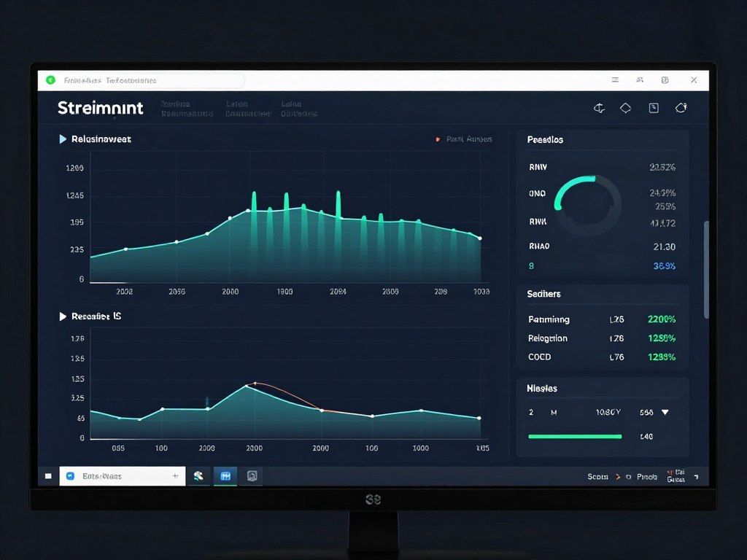This screenshot has height=560, width=747.
Task: Open the blue highlighted app icon in the taskbar
Action: (x=225, y=475)
